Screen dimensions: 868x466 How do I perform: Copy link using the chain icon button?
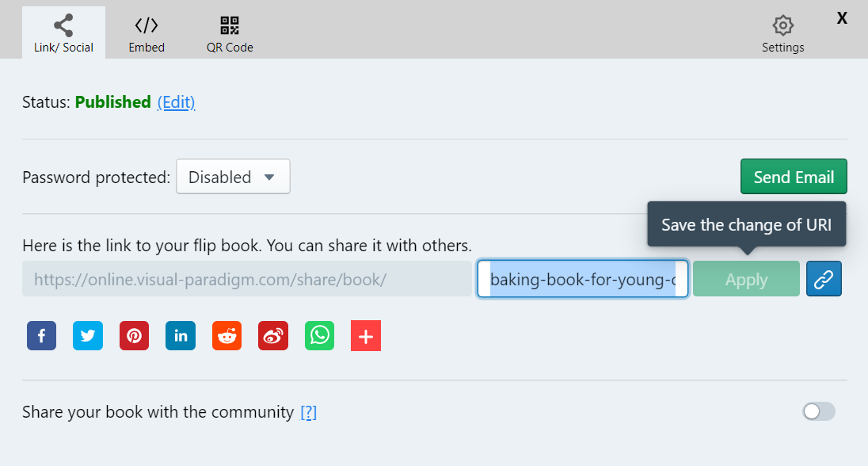(x=824, y=280)
